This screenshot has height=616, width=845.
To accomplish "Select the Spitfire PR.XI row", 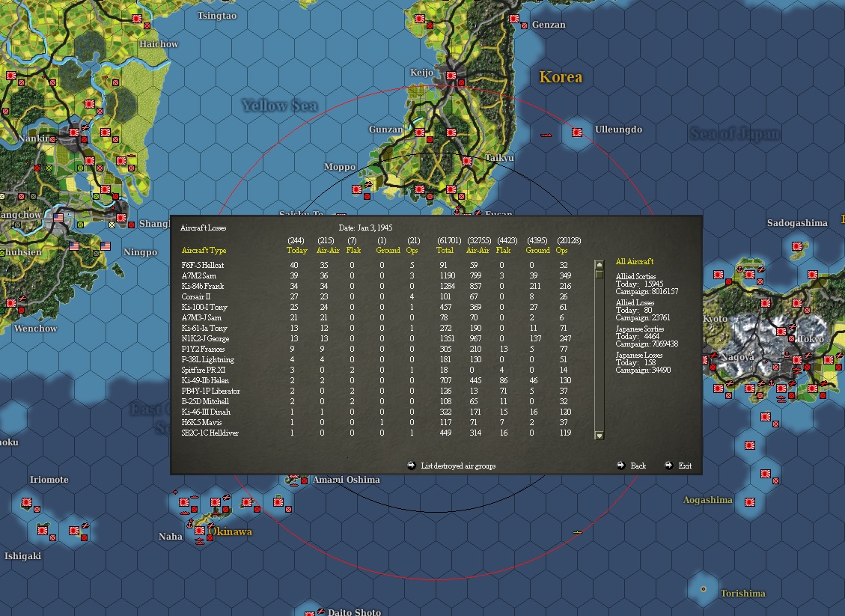I will click(x=376, y=370).
